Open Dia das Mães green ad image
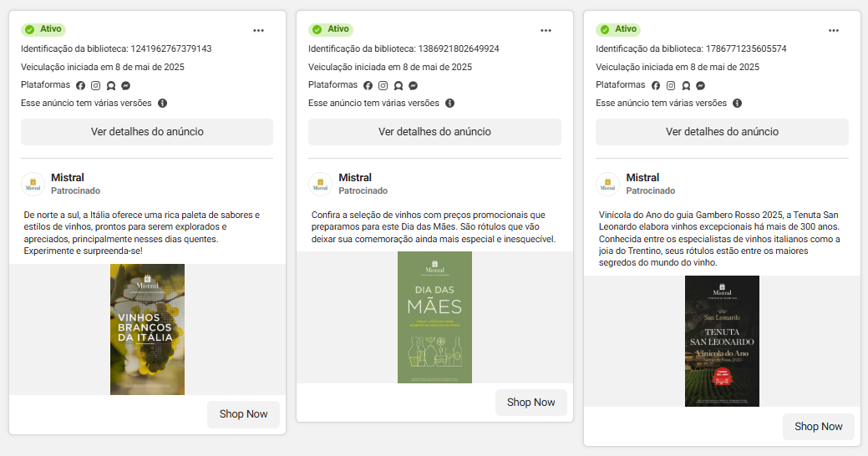The height and width of the screenshot is (456, 868). pos(434,317)
